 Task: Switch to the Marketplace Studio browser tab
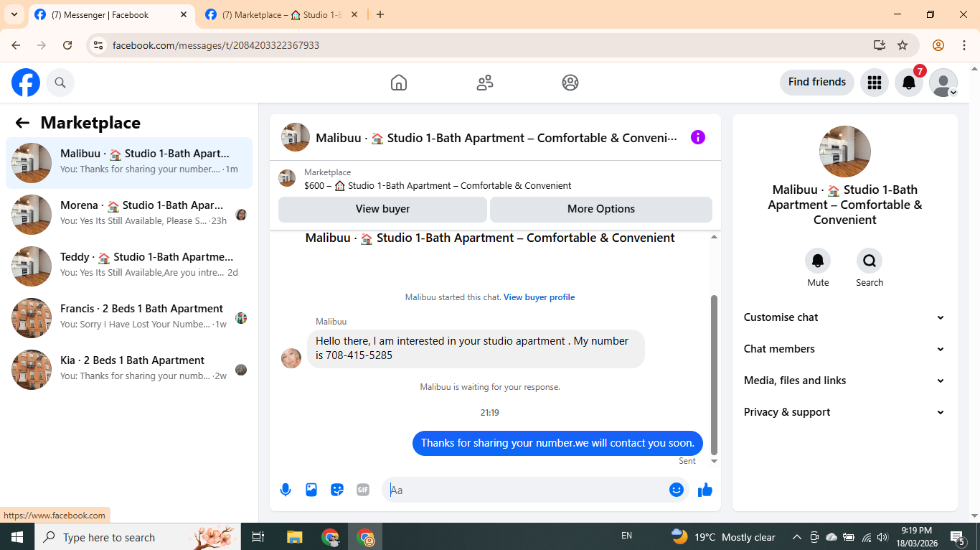[282, 15]
